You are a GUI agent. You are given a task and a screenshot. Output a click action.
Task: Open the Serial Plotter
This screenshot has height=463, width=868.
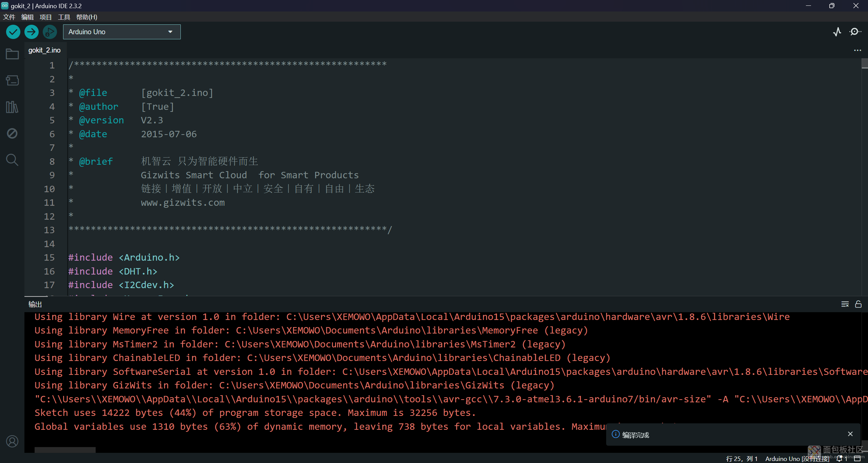tap(837, 32)
